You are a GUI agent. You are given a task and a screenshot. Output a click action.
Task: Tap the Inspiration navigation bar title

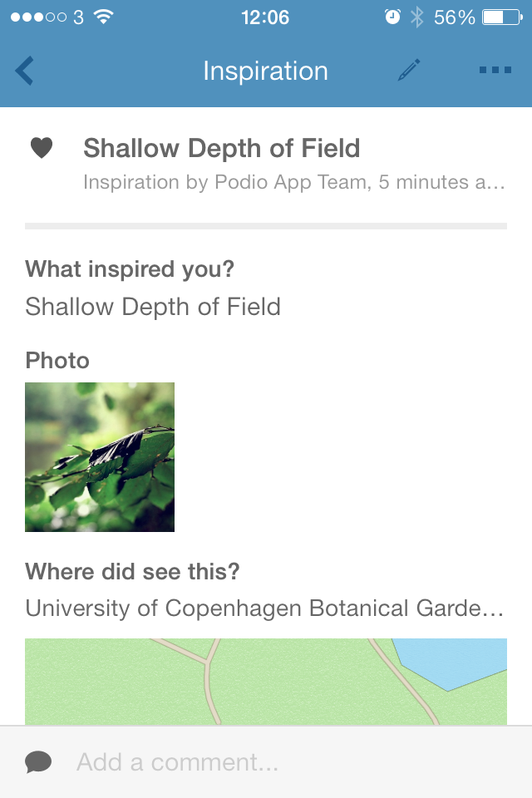[265, 71]
